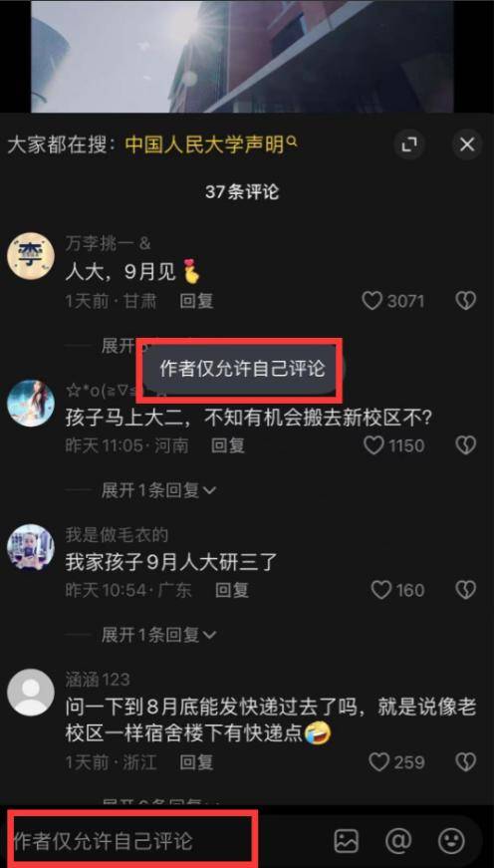The image size is (494, 868).
Task: Like the comment with 160 likes
Action: click(381, 590)
